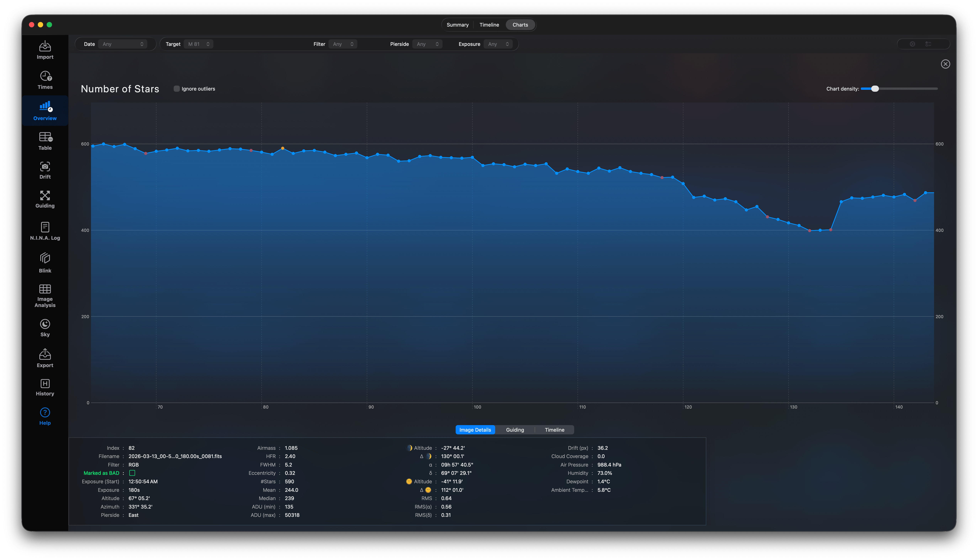
Task: Click the Airmass value 1.085
Action: [291, 448]
